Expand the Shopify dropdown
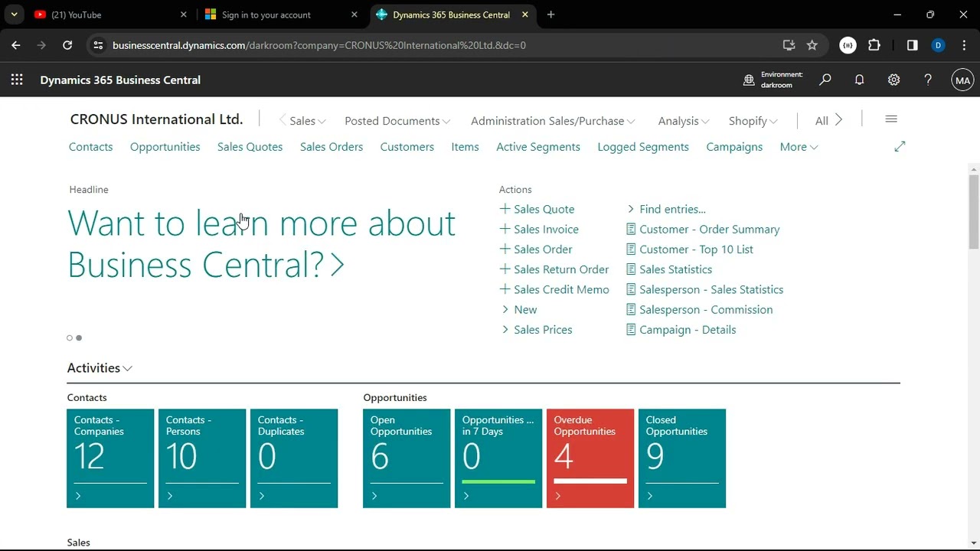This screenshot has height=551, width=980. 753,121
